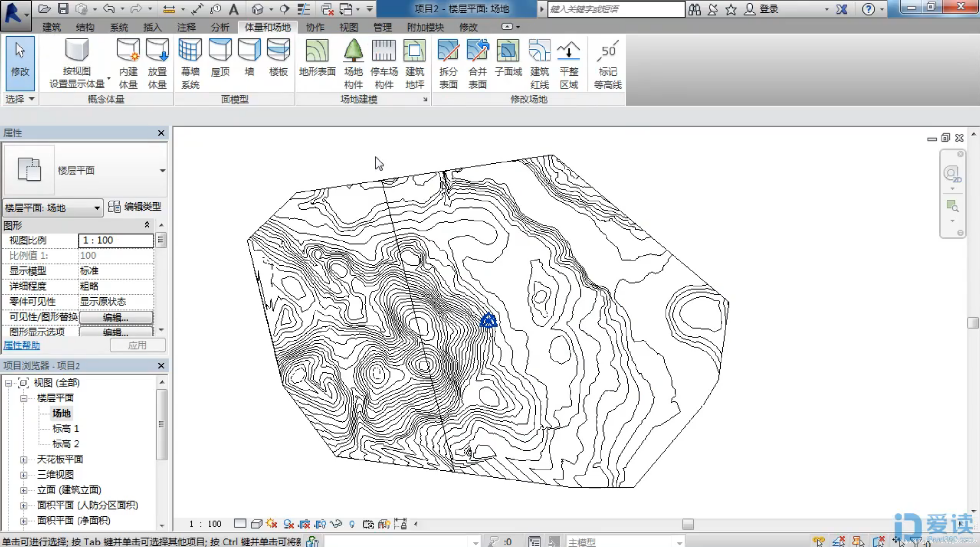Viewport: 980px width, 547px height.
Task: Switch to the 建筑 ribbon tab
Action: click(51, 27)
